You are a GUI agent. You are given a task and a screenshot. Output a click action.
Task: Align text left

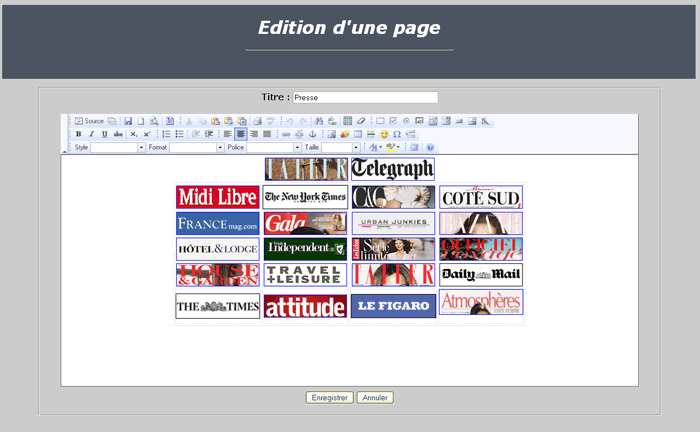228,134
